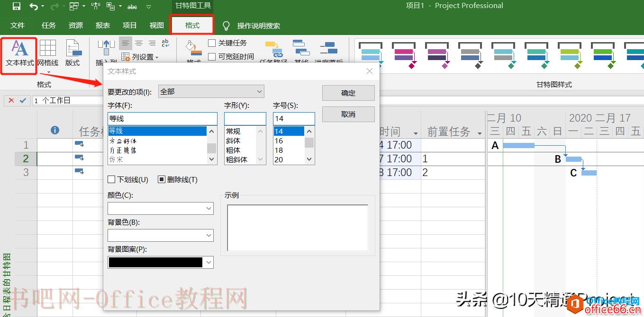Toggle the 可宽延时间 slack checkbox

212,56
